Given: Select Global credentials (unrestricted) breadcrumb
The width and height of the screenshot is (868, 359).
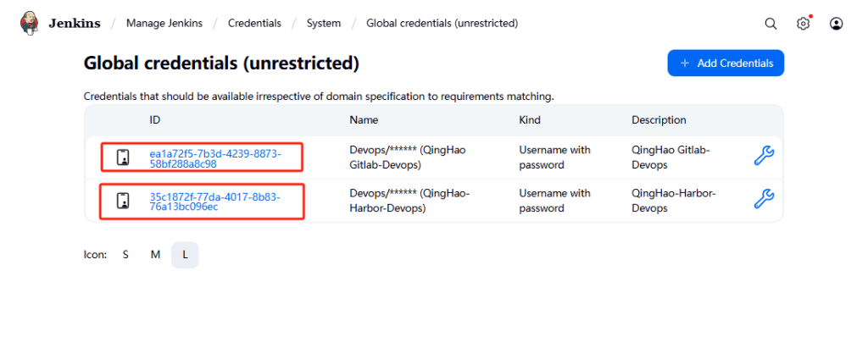Looking at the screenshot, I should (x=442, y=23).
